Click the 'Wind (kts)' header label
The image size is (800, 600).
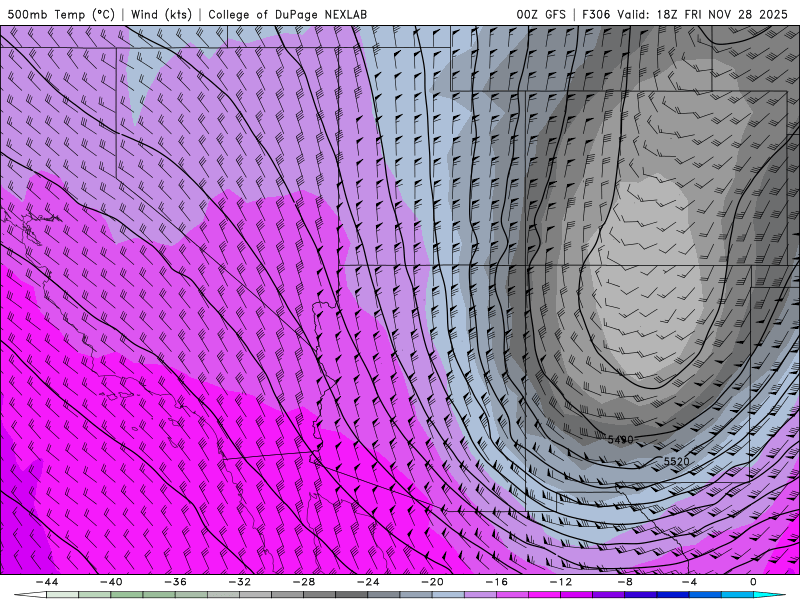click(x=161, y=14)
